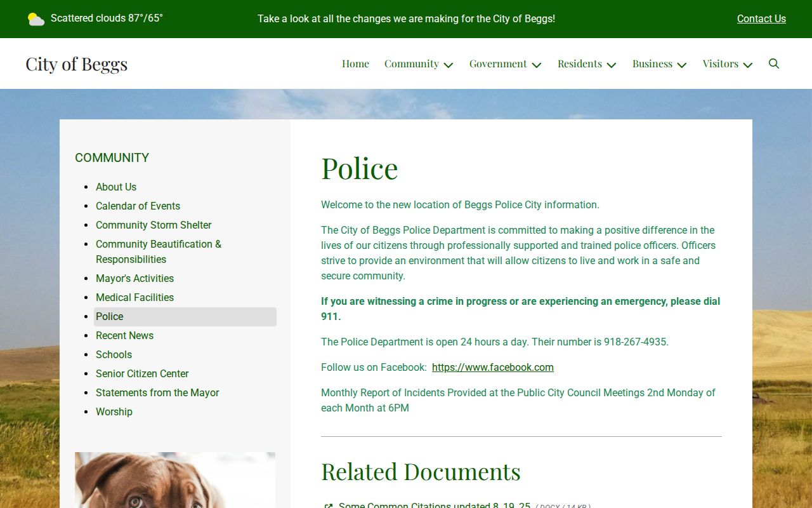812x508 pixels.
Task: Go to Community Storm Shelter page
Action: (x=154, y=225)
